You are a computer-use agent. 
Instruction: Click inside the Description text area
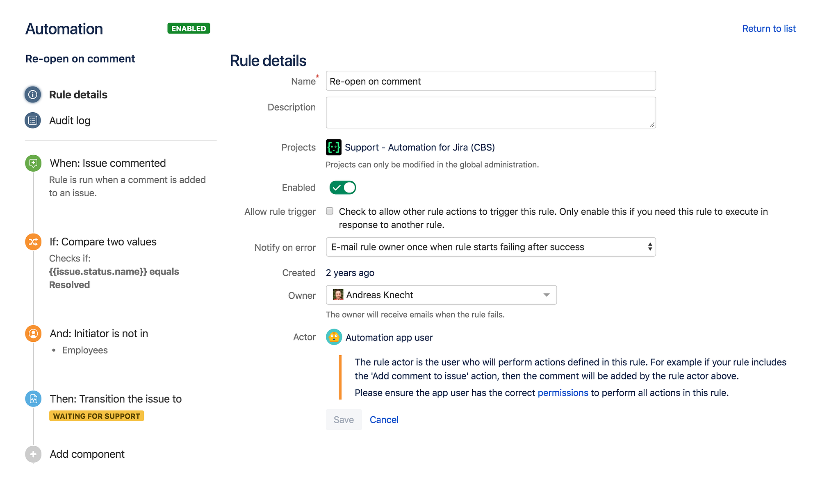[490, 113]
